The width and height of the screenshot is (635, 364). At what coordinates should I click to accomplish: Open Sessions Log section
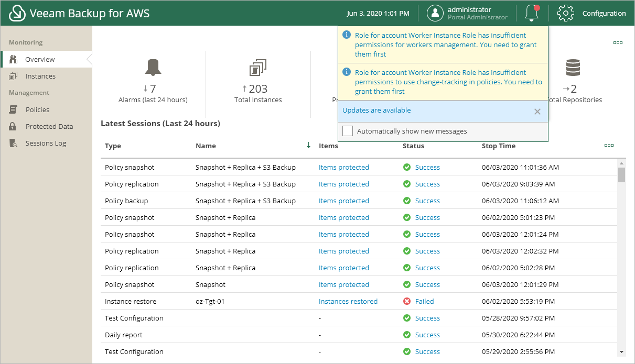click(x=46, y=143)
